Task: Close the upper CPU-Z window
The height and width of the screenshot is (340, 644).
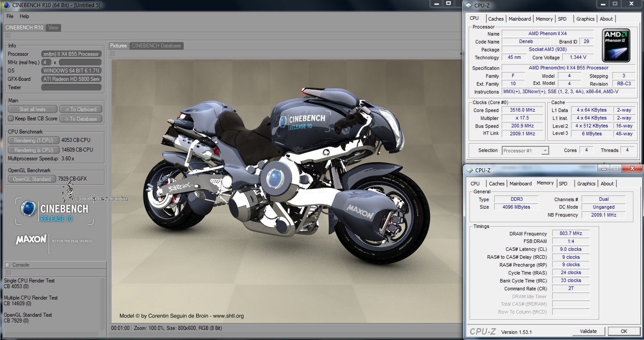Action: (x=631, y=4)
